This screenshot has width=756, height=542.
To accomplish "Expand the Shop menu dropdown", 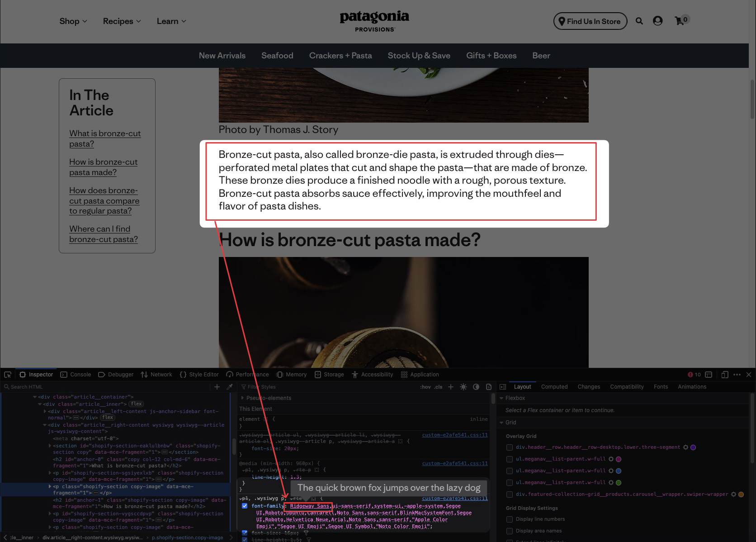I will pos(73,21).
